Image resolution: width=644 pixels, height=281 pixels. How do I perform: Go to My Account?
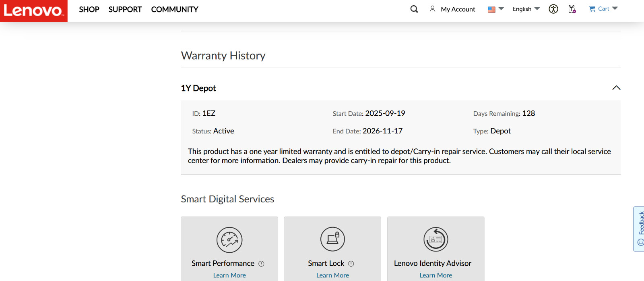click(452, 9)
